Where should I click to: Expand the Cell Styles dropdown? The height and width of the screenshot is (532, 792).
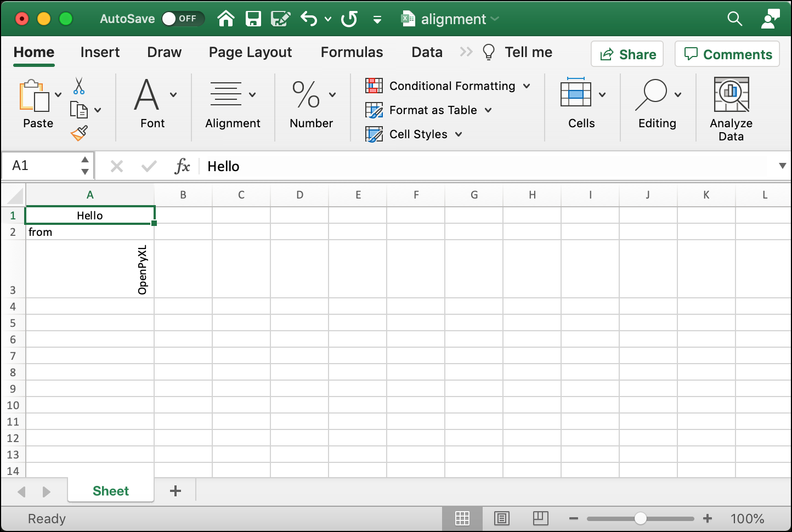click(459, 134)
